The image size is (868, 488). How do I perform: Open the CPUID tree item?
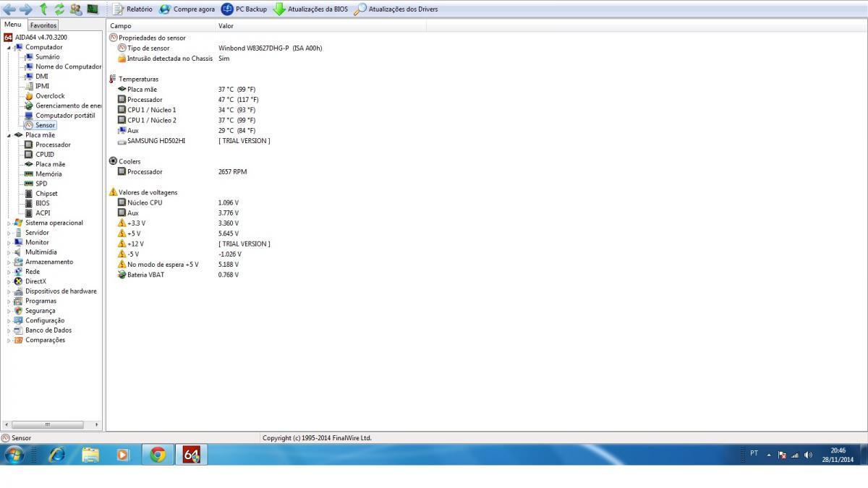tap(45, 155)
